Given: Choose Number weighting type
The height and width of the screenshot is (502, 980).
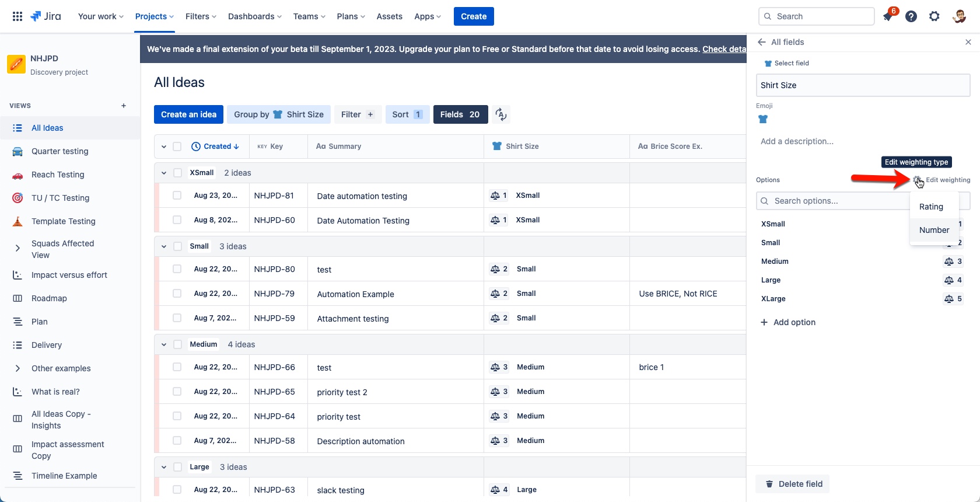Looking at the screenshot, I should [x=934, y=230].
